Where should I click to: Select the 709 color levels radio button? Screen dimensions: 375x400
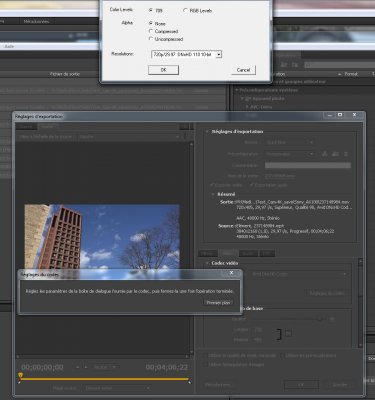[x=151, y=10]
